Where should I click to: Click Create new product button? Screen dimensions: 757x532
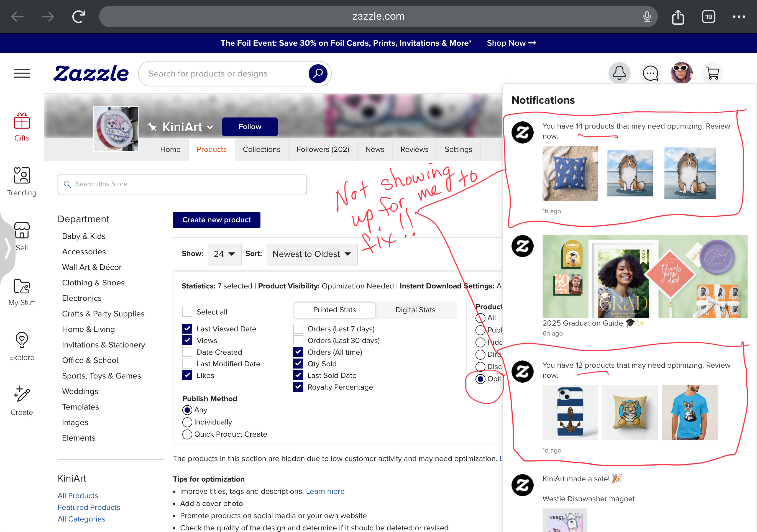tap(216, 220)
